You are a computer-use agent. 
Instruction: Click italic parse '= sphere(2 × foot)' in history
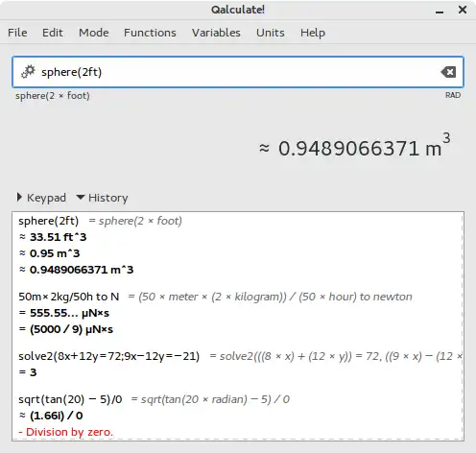135,221
